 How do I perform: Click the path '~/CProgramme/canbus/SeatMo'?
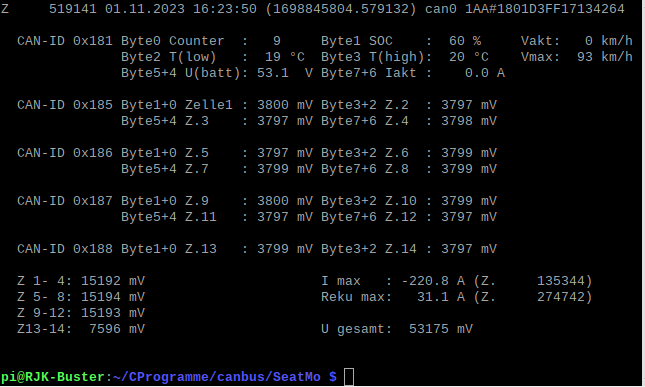[x=216, y=377]
